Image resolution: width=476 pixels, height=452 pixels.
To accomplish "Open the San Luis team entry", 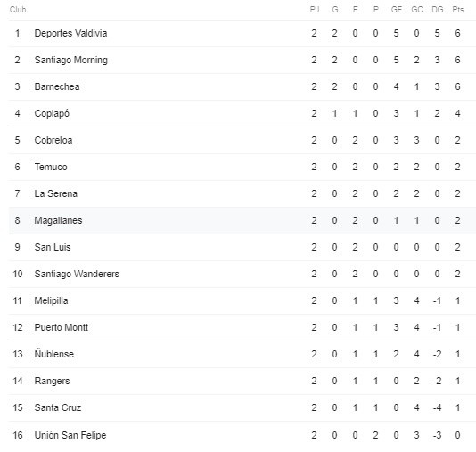I will pos(242,247).
